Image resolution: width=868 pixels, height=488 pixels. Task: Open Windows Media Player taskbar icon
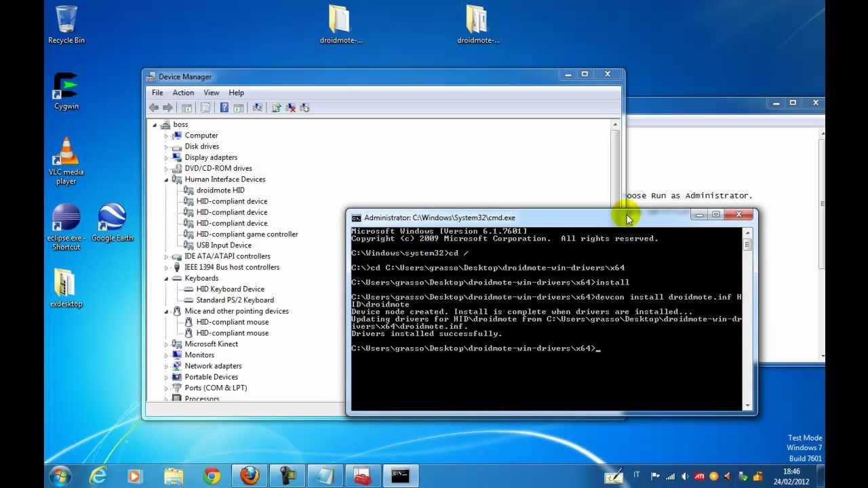point(135,476)
